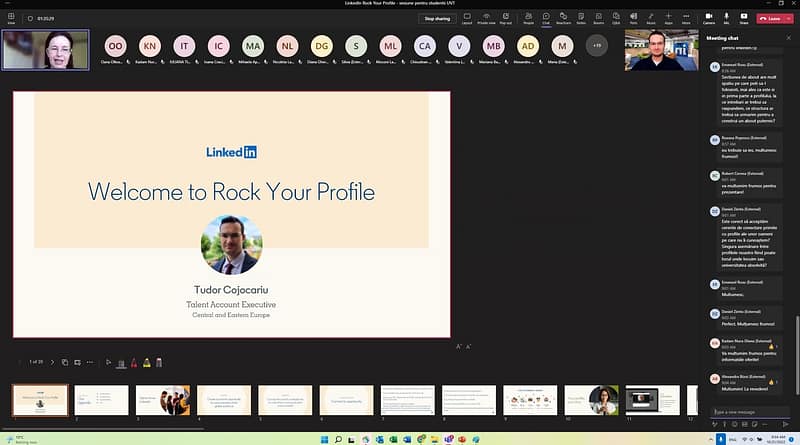Open Windows Start menu
This screenshot has height=445, width=800.
point(324,439)
